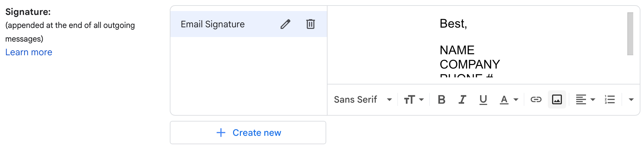Toggle bold formatting
This screenshot has width=644, height=154.
(x=441, y=99)
